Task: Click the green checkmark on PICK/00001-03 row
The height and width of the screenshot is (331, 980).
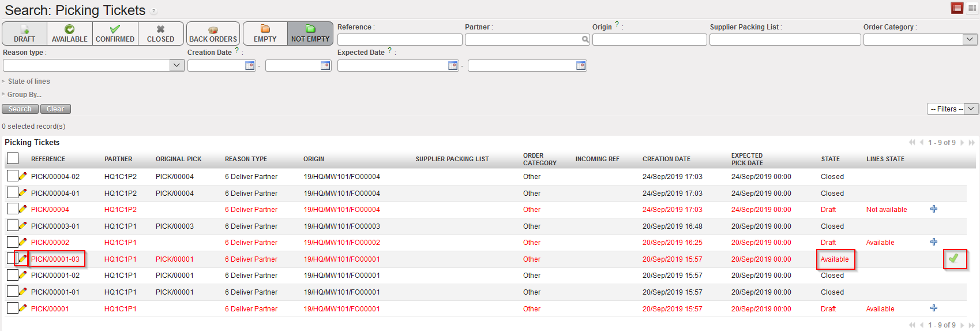Action: (x=953, y=259)
